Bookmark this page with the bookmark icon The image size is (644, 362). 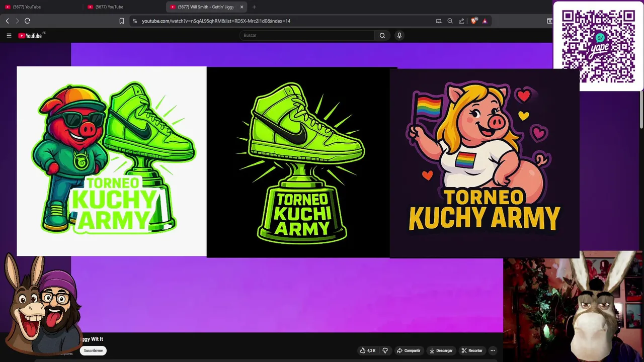pyautogui.click(x=122, y=21)
